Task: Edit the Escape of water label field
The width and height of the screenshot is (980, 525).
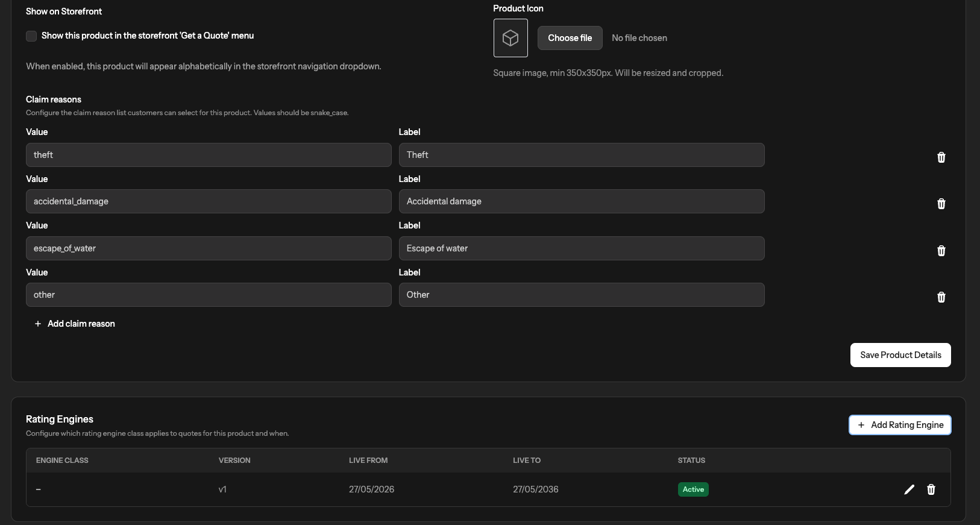Action: 582,248
